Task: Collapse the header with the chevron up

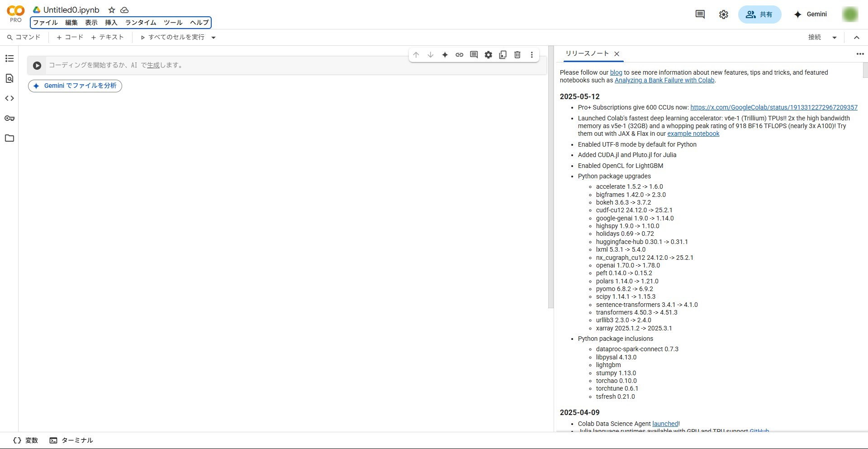Action: click(856, 38)
